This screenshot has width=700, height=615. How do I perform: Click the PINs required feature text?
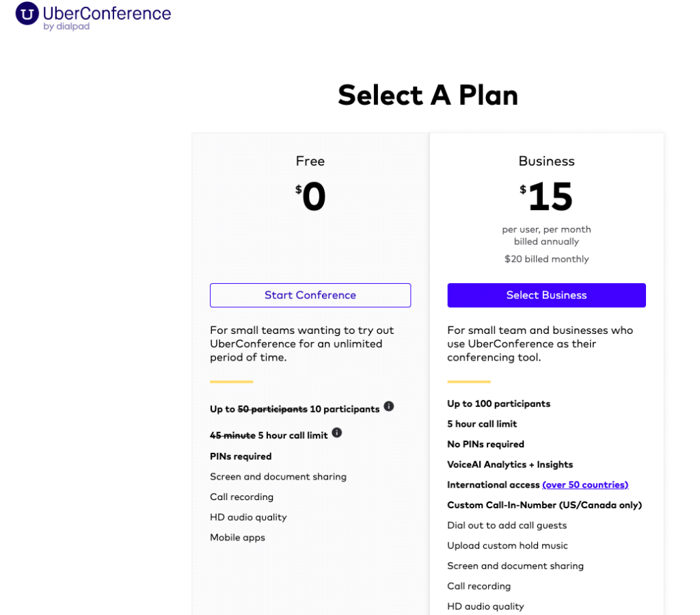(x=241, y=456)
